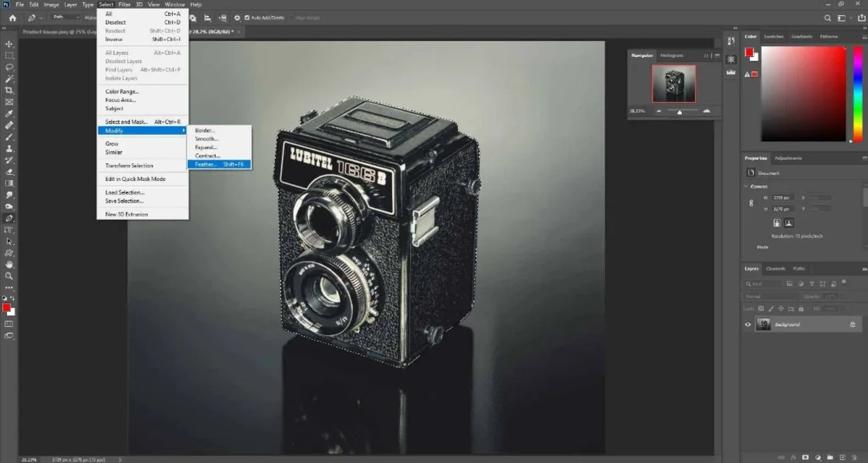Switch to the Histogram tab
This screenshot has height=463, width=868.
(672, 55)
